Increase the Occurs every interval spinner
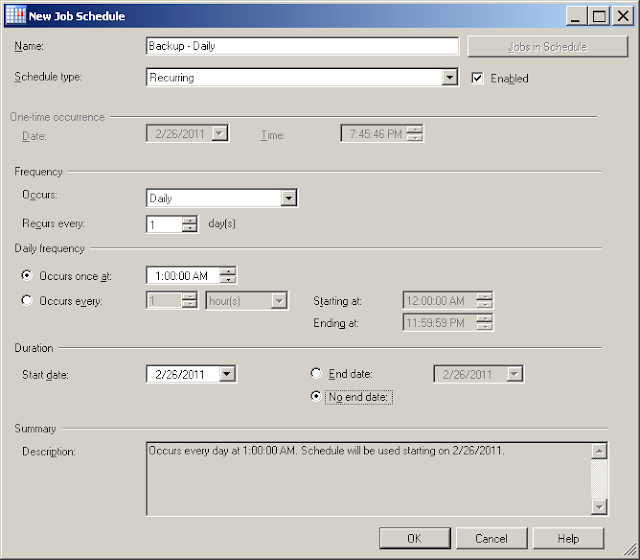The width and height of the screenshot is (640, 560). [189, 297]
